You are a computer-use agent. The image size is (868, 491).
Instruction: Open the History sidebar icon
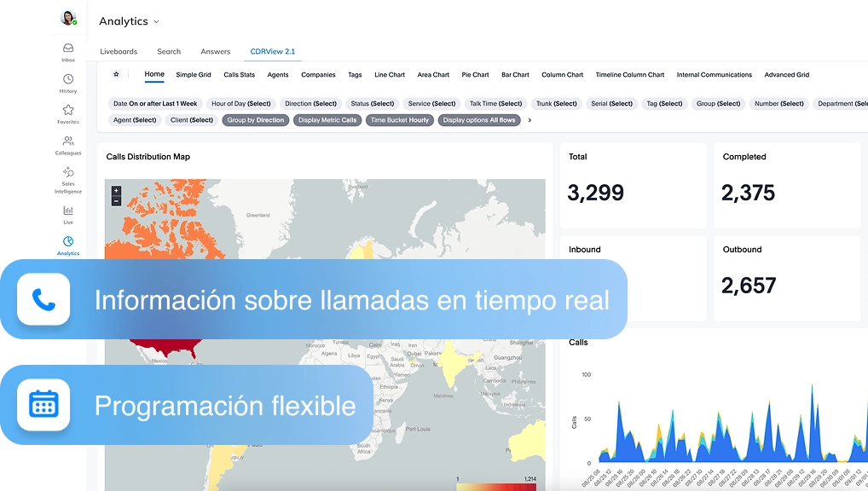(68, 79)
